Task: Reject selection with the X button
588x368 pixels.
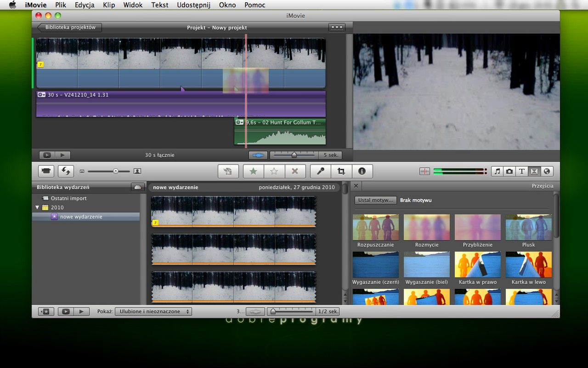Action: [x=295, y=171]
